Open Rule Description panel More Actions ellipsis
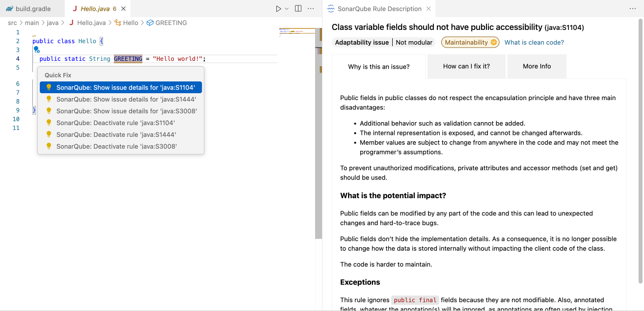This screenshot has width=644, height=311. 633,9
